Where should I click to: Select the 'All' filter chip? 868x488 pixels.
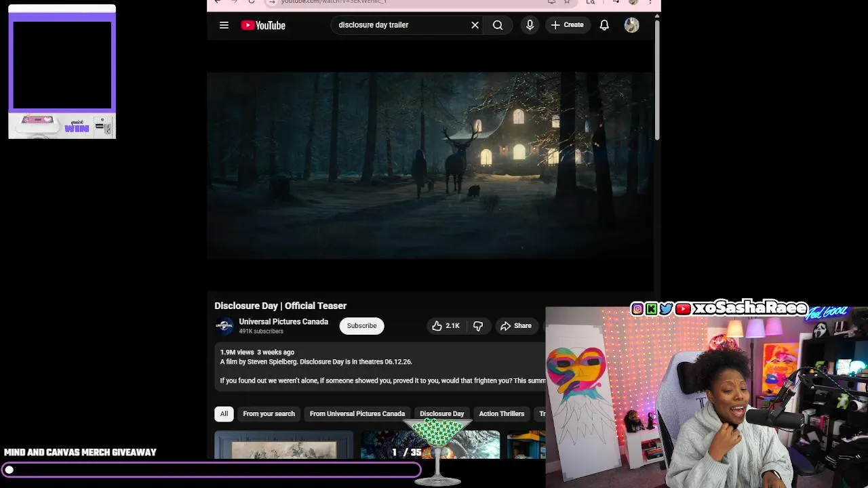point(224,413)
